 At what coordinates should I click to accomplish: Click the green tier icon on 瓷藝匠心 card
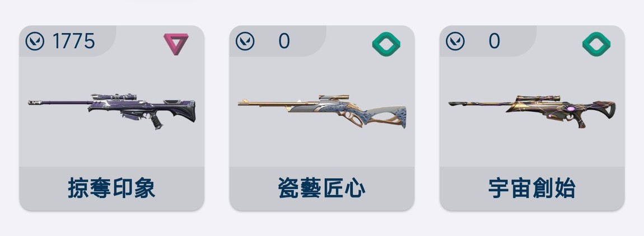386,44
